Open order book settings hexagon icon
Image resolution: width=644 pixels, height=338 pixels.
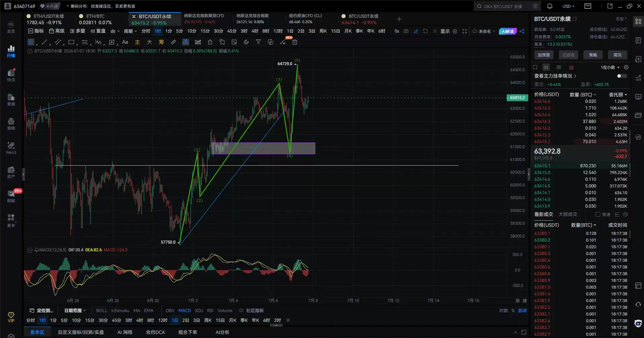pyautogui.click(x=626, y=67)
